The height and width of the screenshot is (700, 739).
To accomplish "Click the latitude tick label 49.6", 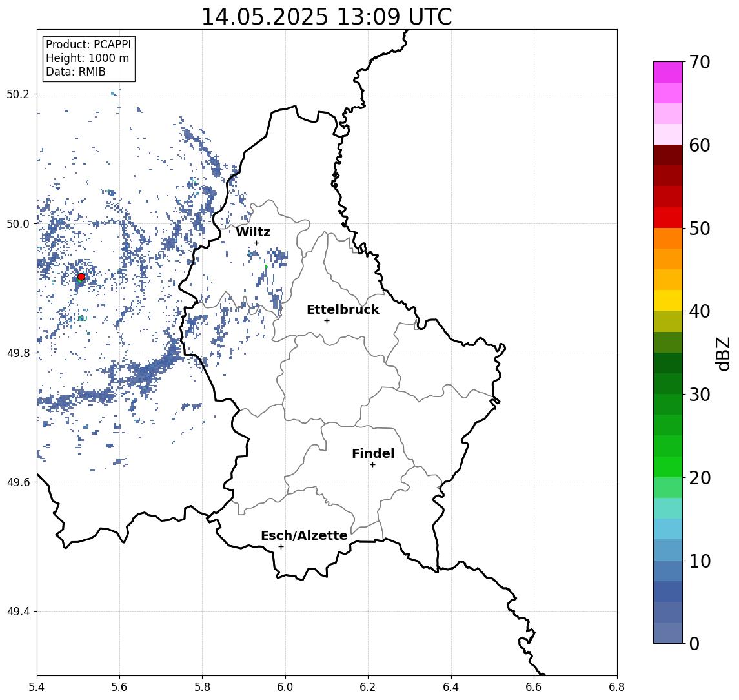I will tap(18, 482).
